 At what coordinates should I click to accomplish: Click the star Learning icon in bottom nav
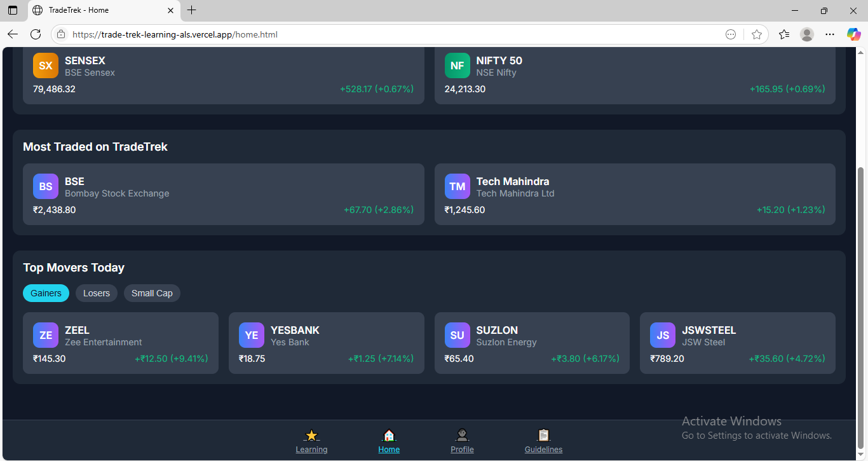(311, 436)
